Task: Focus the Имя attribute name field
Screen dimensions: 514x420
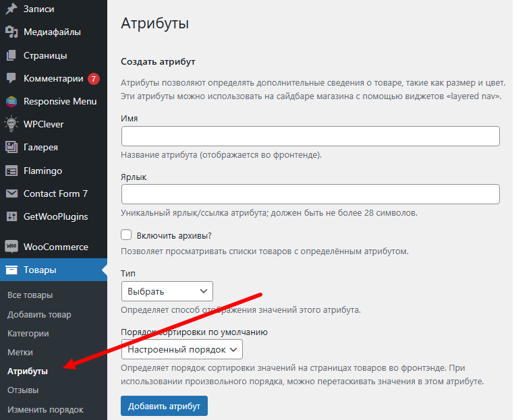Action: click(310, 136)
